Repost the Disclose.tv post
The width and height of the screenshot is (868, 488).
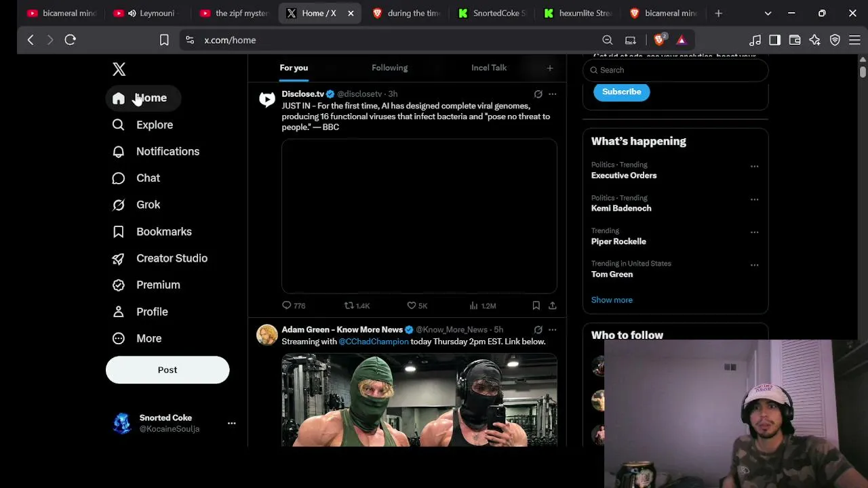click(x=357, y=306)
